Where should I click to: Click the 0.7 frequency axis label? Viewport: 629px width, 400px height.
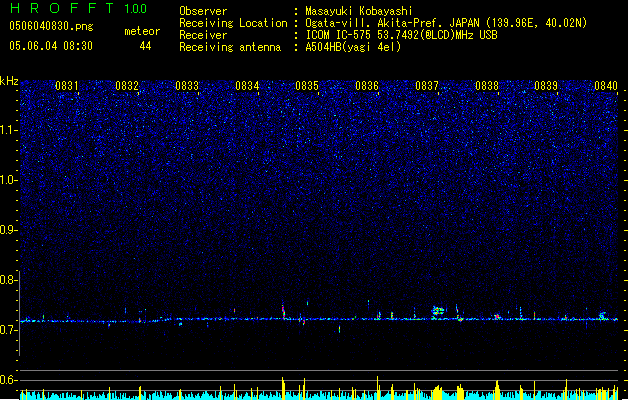(9, 330)
